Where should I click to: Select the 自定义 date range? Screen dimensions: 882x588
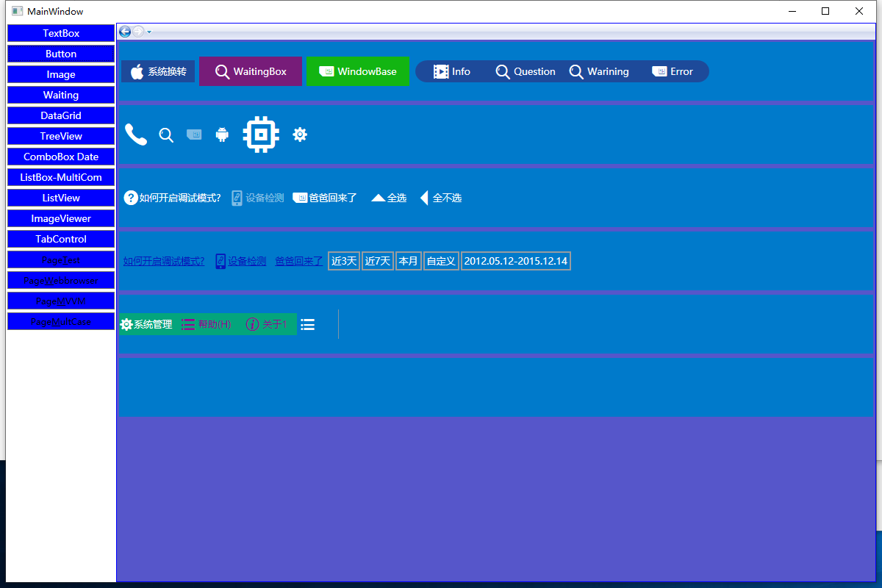[441, 261]
